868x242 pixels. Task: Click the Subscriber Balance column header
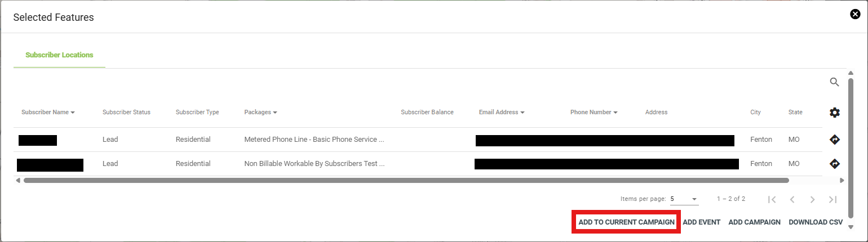(x=427, y=113)
